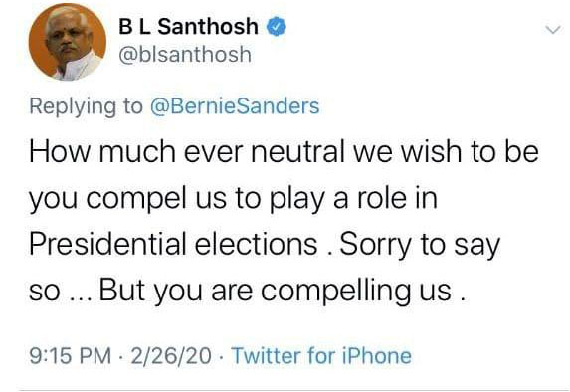Screen dimensions: 570x392
Task: Click the blue verified badge icon
Action: click(x=277, y=27)
